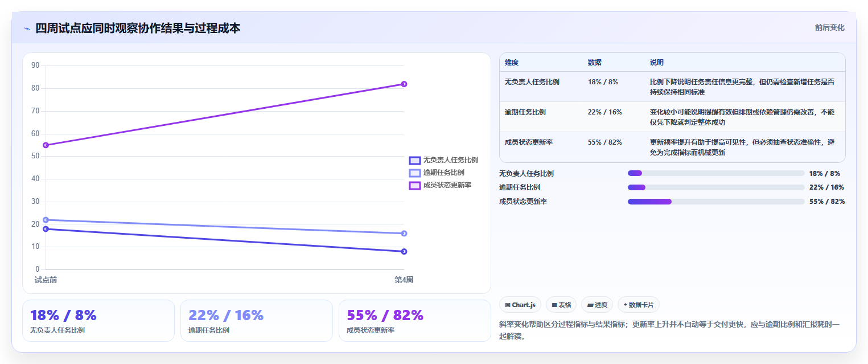Screen dimensions: 868x364
Task: Click the lightning icon beside the header title
Action: tap(27, 28)
